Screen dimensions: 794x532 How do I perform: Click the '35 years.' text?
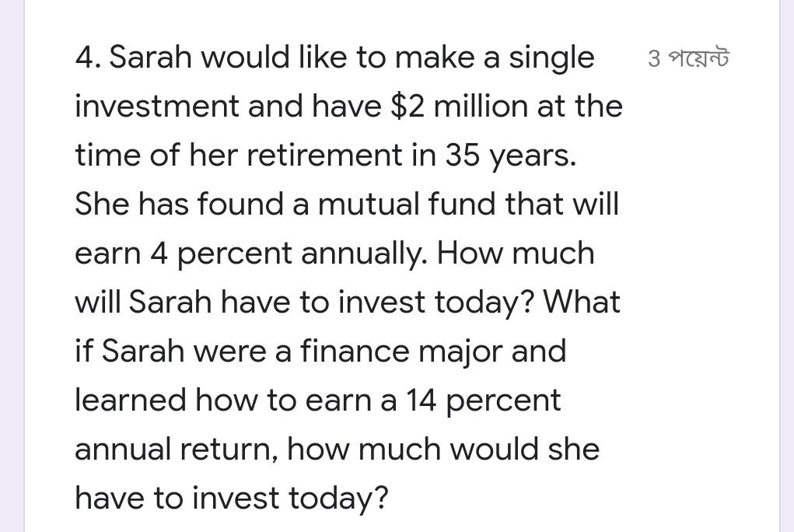[x=510, y=156]
